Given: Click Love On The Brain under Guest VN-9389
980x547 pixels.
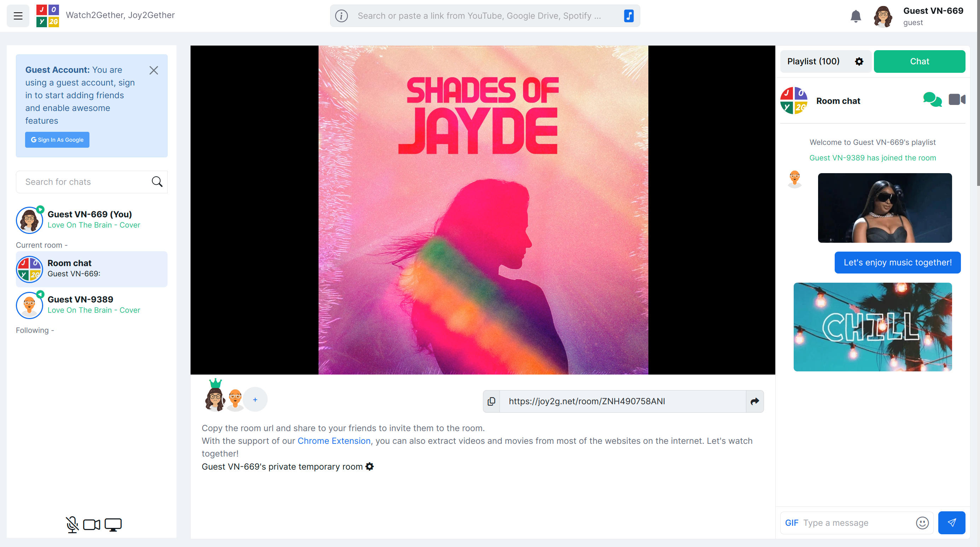Looking at the screenshot, I should point(94,310).
